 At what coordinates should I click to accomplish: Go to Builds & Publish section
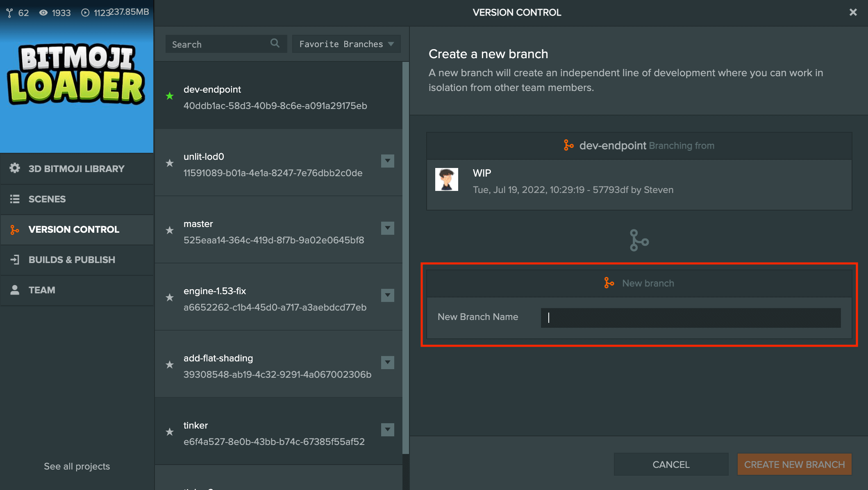click(72, 260)
